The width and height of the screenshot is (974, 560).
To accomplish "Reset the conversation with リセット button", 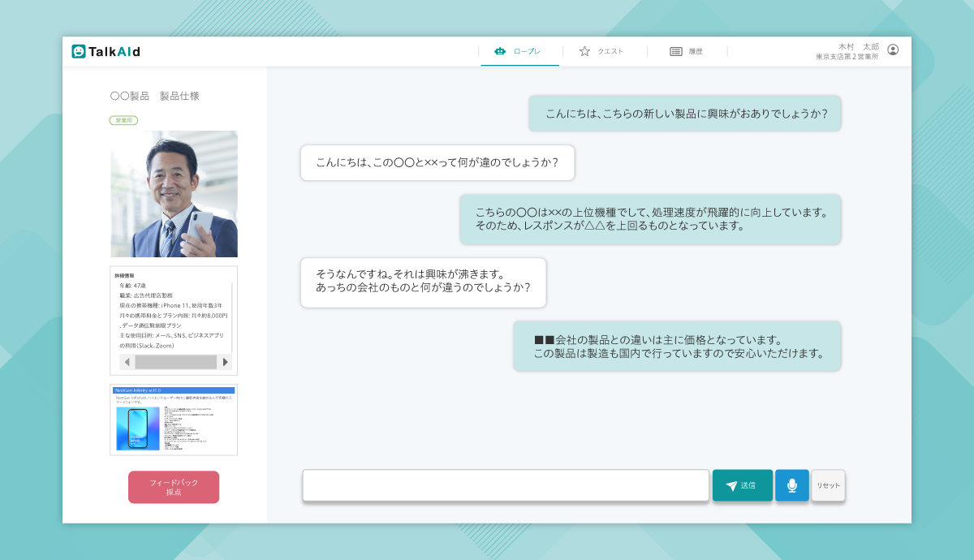I will [828, 485].
